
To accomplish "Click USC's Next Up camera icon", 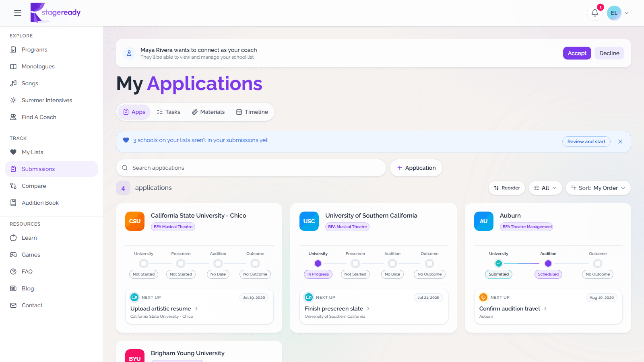I will [x=309, y=297].
